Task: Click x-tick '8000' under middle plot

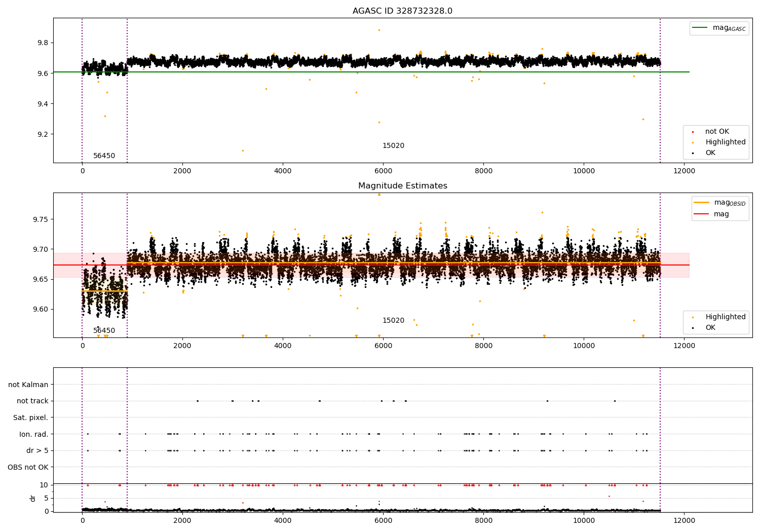Action: pyautogui.click(x=483, y=346)
